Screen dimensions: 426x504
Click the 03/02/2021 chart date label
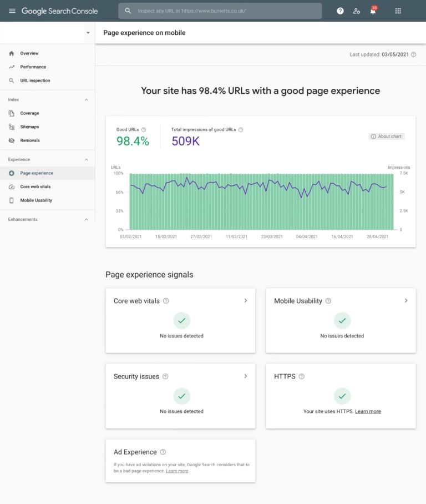point(131,236)
